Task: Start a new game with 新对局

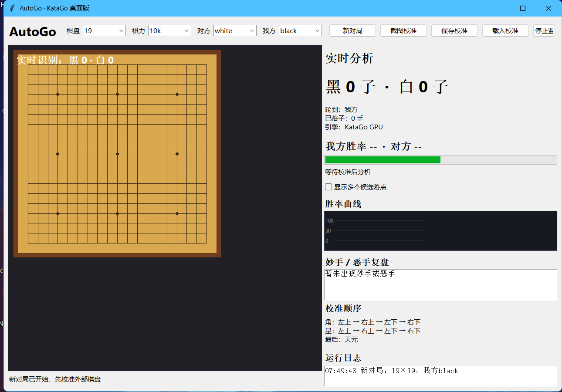Action: click(352, 30)
